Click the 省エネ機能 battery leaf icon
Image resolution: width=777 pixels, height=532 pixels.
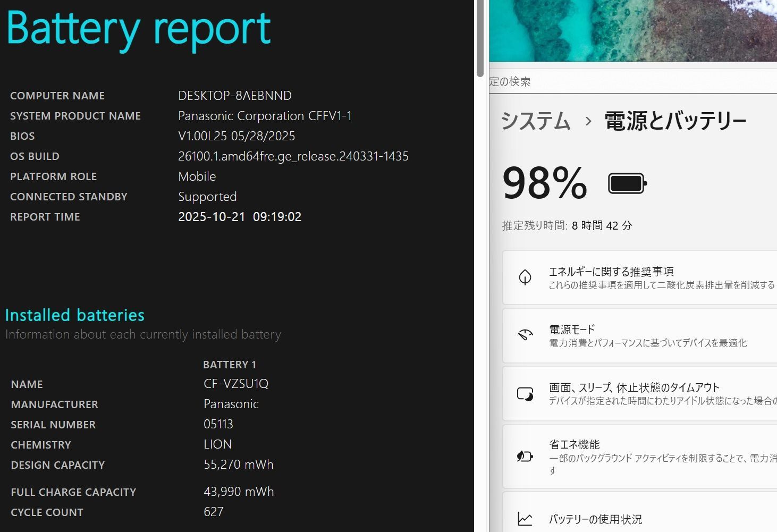[x=525, y=456]
